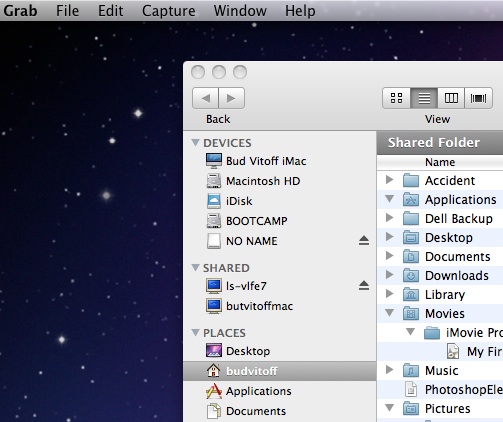Click the Macintosh HD label
The width and height of the screenshot is (503, 422).
click(x=263, y=181)
